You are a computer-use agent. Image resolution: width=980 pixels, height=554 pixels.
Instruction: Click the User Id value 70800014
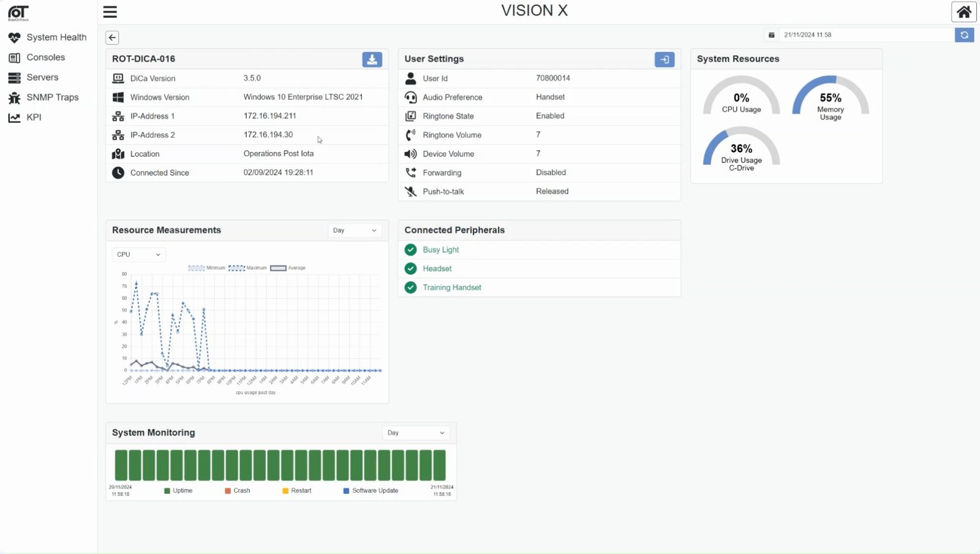(553, 78)
